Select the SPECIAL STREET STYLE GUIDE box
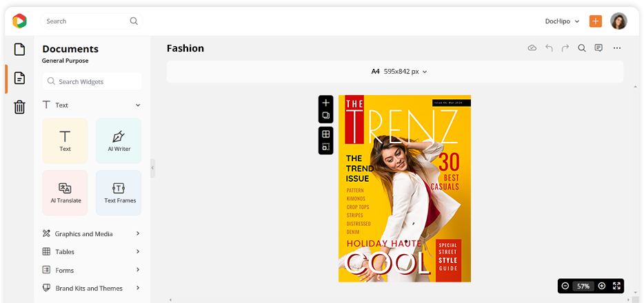The image size is (644, 303). [x=448, y=260]
